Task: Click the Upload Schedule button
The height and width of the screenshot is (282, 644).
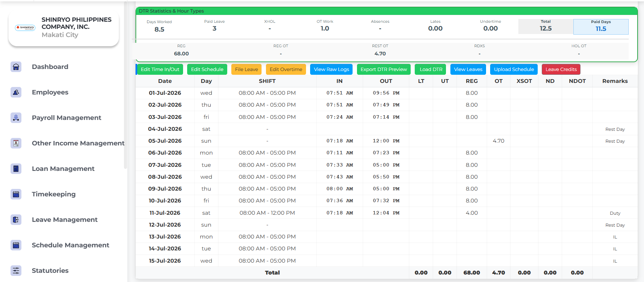Action: [514, 69]
